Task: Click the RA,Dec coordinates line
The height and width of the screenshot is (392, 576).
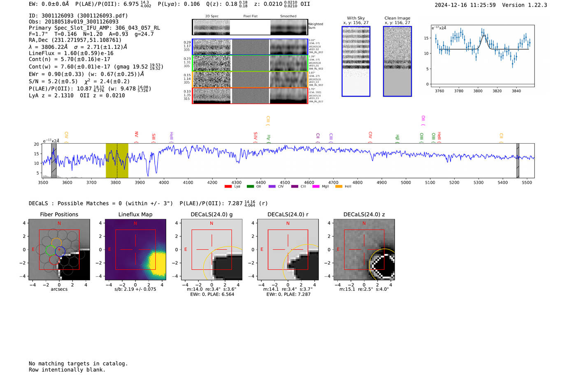Action: click(75, 40)
